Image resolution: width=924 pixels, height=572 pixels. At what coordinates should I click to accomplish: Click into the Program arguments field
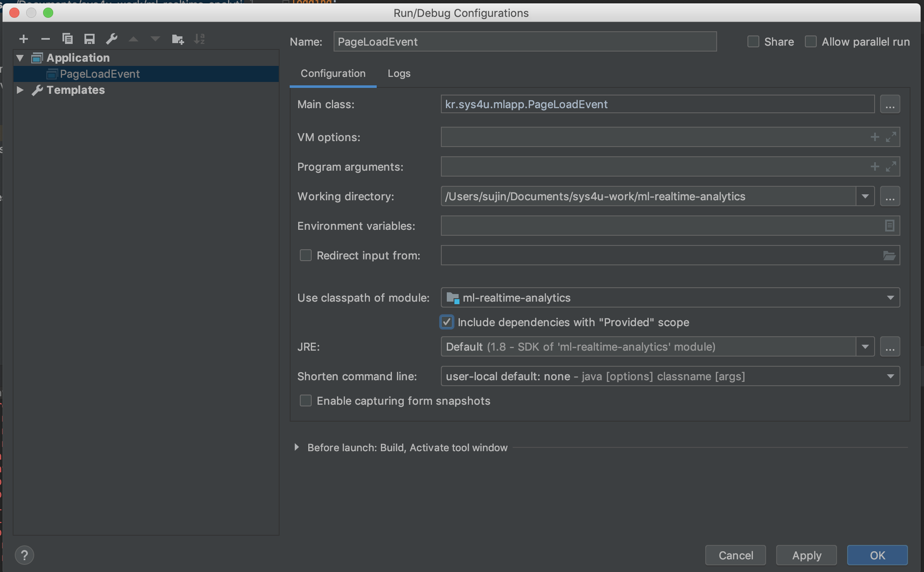pyautogui.click(x=650, y=166)
